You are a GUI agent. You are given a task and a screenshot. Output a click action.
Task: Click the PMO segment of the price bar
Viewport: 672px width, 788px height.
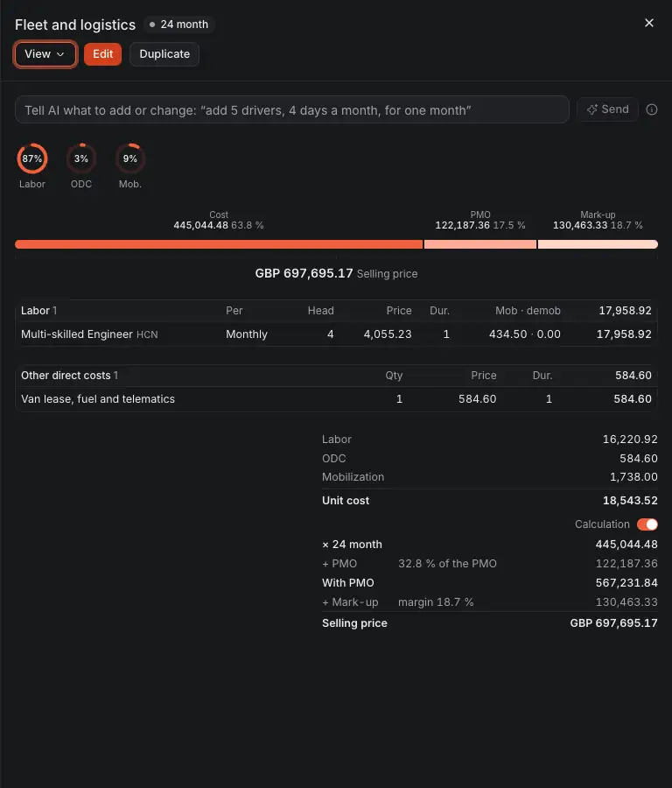(x=480, y=244)
